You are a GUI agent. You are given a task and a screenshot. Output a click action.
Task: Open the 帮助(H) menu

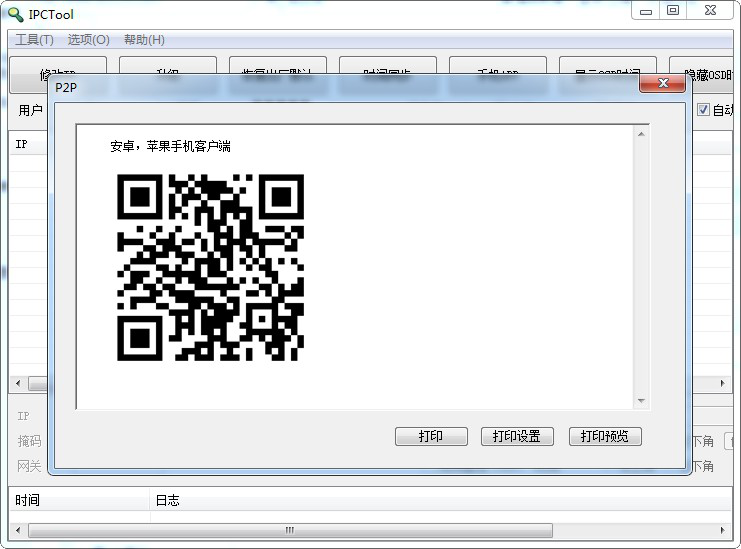[x=144, y=40]
